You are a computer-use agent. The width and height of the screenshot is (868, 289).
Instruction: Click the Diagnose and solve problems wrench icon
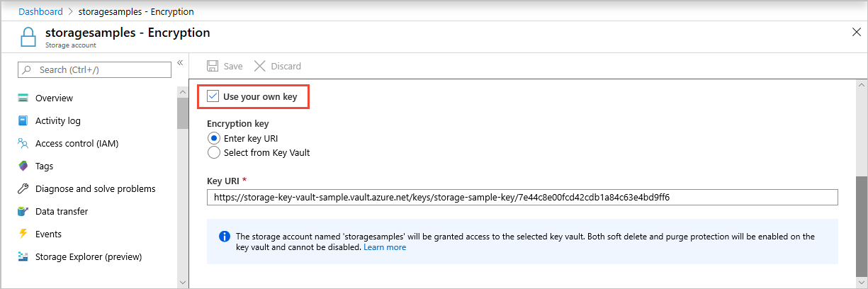23,188
